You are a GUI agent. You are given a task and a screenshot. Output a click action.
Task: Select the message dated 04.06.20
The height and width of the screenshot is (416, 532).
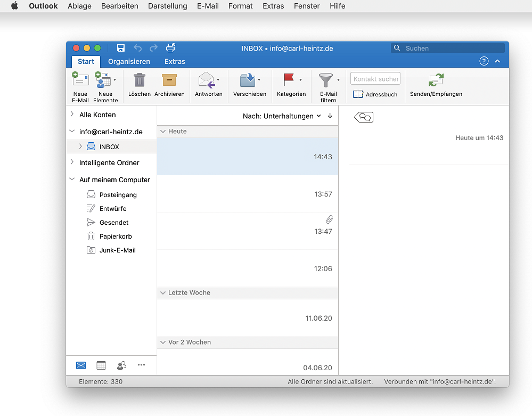(248, 362)
